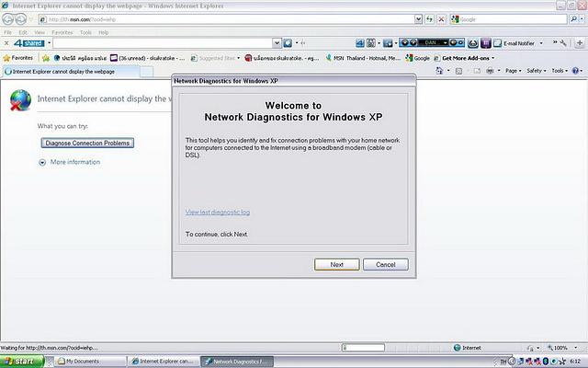Click the 4shared toolbar logo

point(29,43)
